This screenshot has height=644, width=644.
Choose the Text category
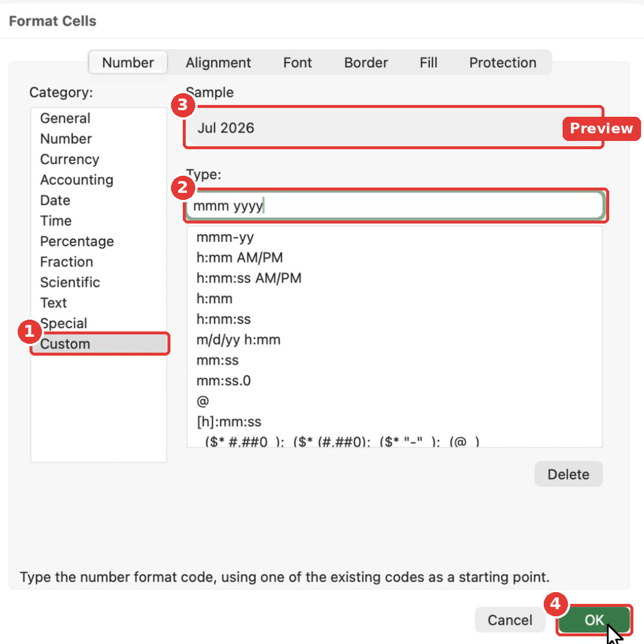[98, 303]
